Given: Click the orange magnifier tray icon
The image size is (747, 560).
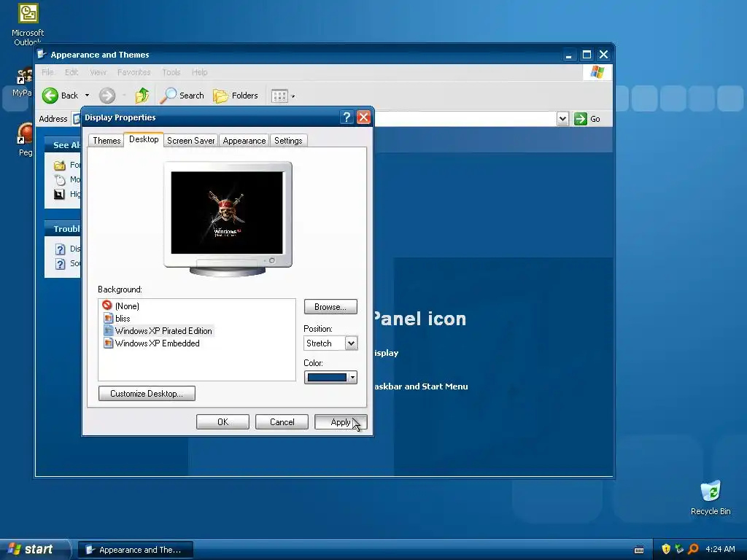Looking at the screenshot, I should pyautogui.click(x=693, y=549).
